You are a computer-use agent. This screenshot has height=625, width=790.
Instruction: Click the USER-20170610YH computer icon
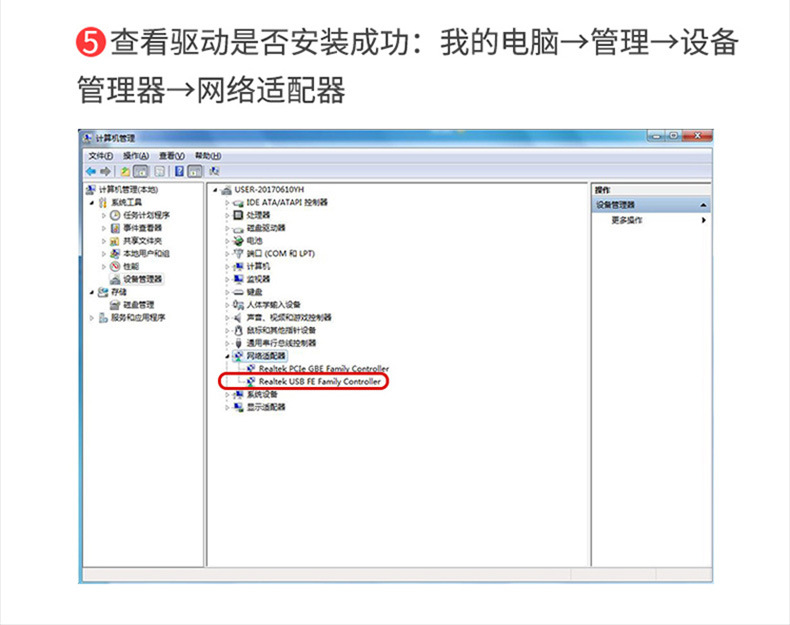coord(227,190)
